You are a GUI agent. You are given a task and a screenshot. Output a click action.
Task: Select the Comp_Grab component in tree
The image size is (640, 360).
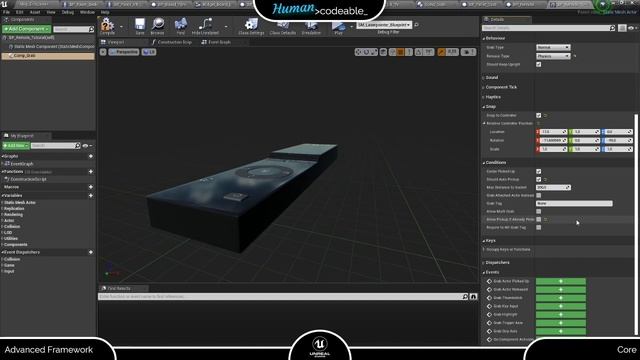pos(48,56)
